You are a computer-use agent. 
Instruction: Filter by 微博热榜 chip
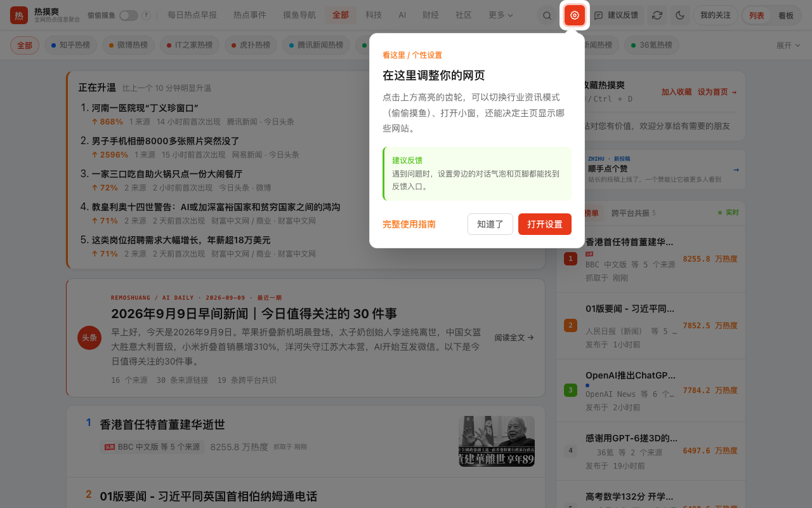[x=128, y=45]
